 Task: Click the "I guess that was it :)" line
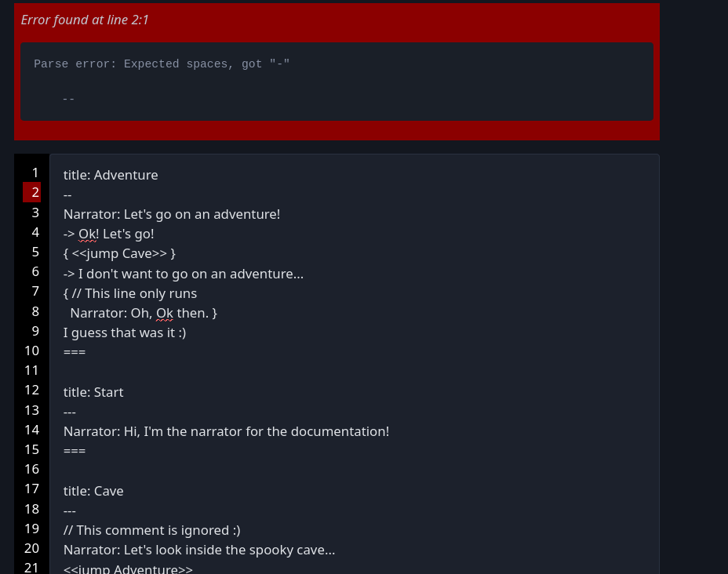[125, 332]
